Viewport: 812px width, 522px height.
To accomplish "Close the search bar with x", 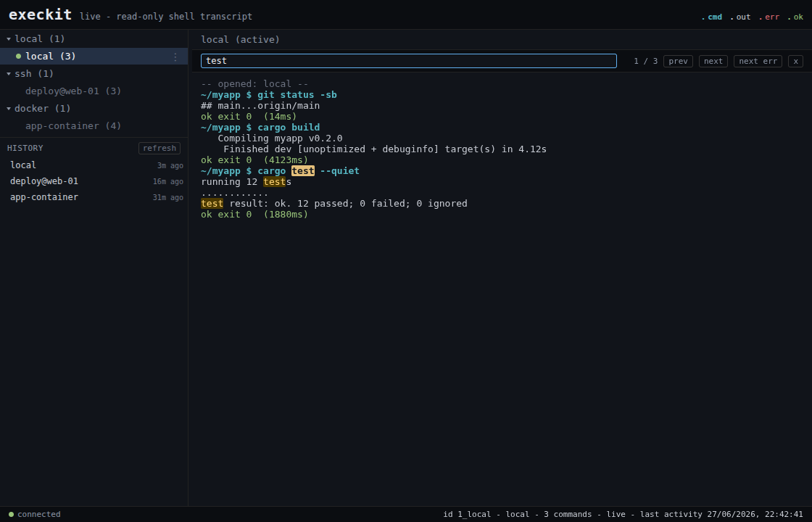I will 795,61.
